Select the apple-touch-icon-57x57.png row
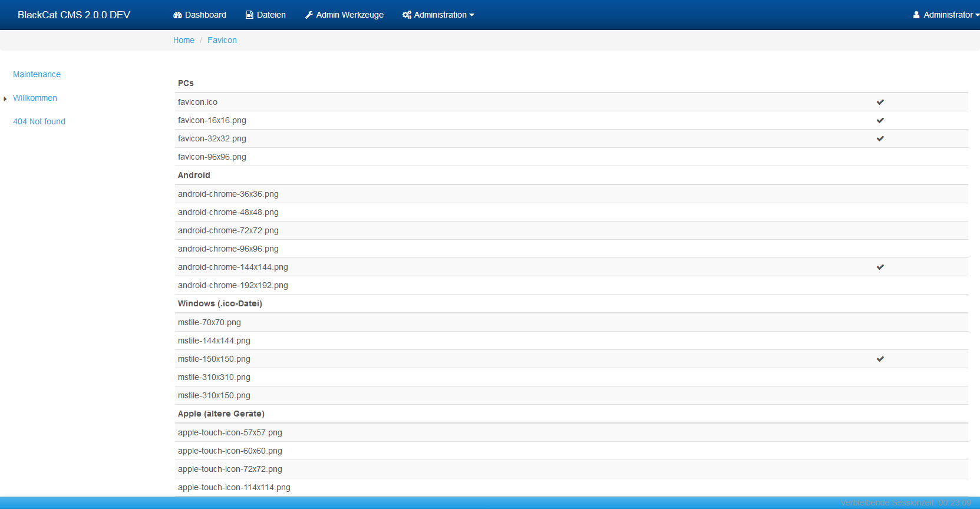Image resolution: width=980 pixels, height=509 pixels. [x=230, y=432]
